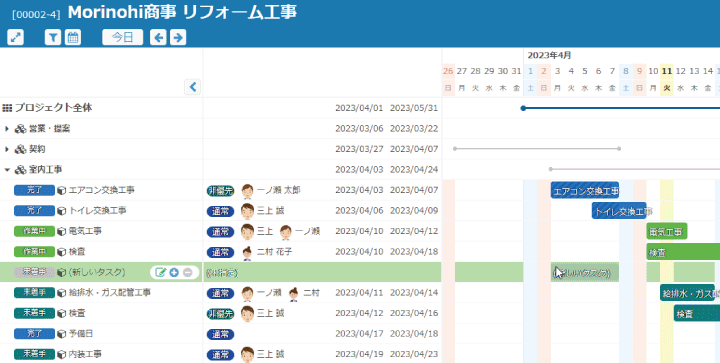
Task: Click avatar of 一ノ瀬 太郎 in エアコン row
Action: 248,190
